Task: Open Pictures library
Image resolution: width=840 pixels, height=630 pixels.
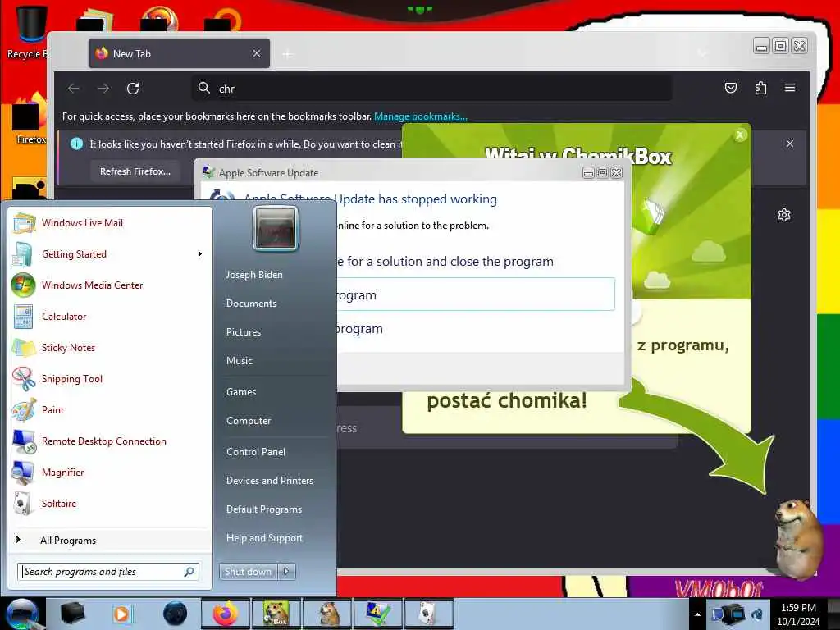Action: (x=243, y=332)
